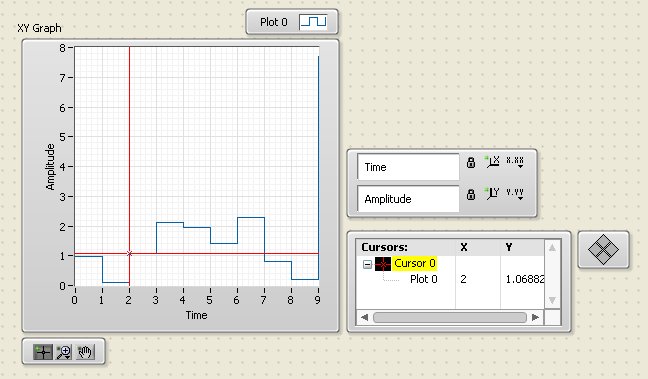
Task: Click the Plot 0 step-line style icon
Action: click(x=313, y=22)
